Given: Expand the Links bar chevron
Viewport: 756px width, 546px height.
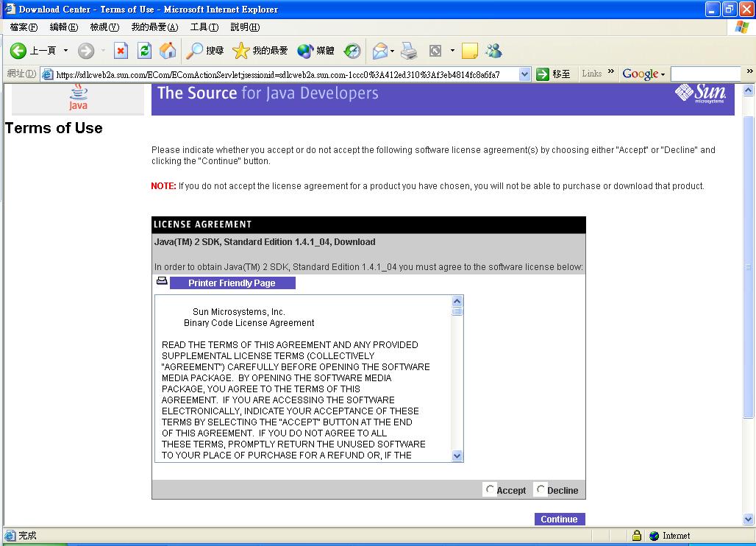Looking at the screenshot, I should coord(611,71).
